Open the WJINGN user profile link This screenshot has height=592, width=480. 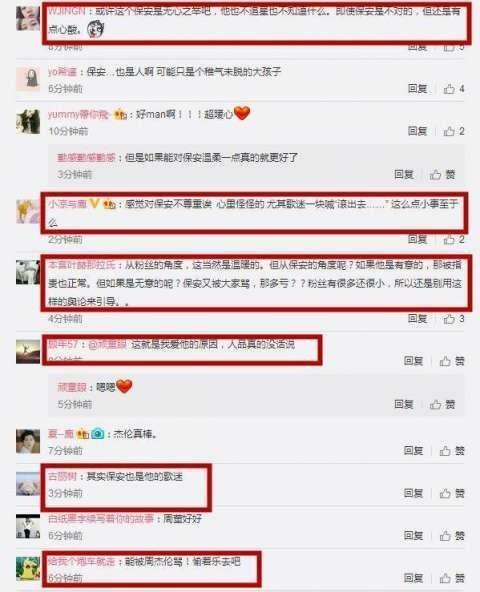[67, 11]
